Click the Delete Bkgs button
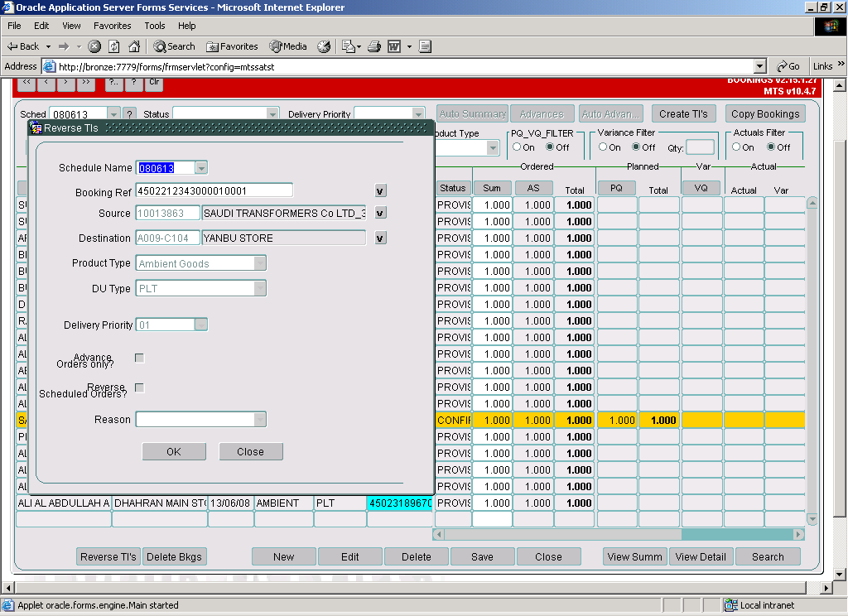Screen dimensions: 848x616 (174, 556)
